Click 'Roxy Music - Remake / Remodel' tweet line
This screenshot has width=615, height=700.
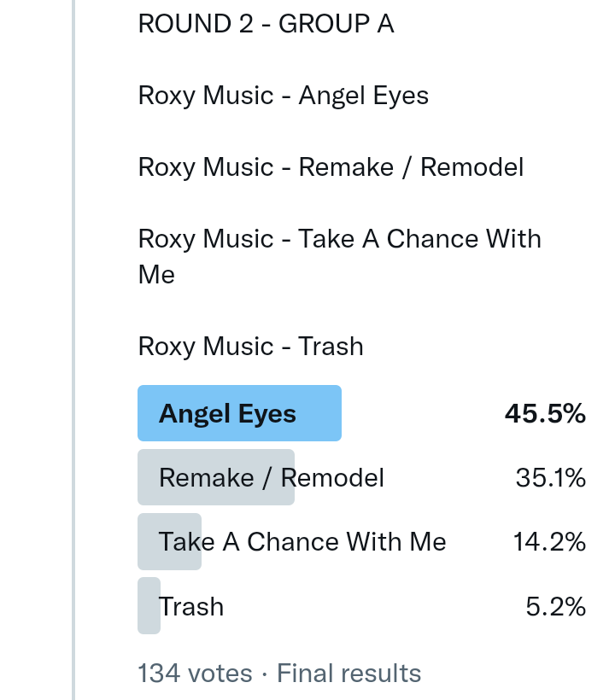coord(331,167)
